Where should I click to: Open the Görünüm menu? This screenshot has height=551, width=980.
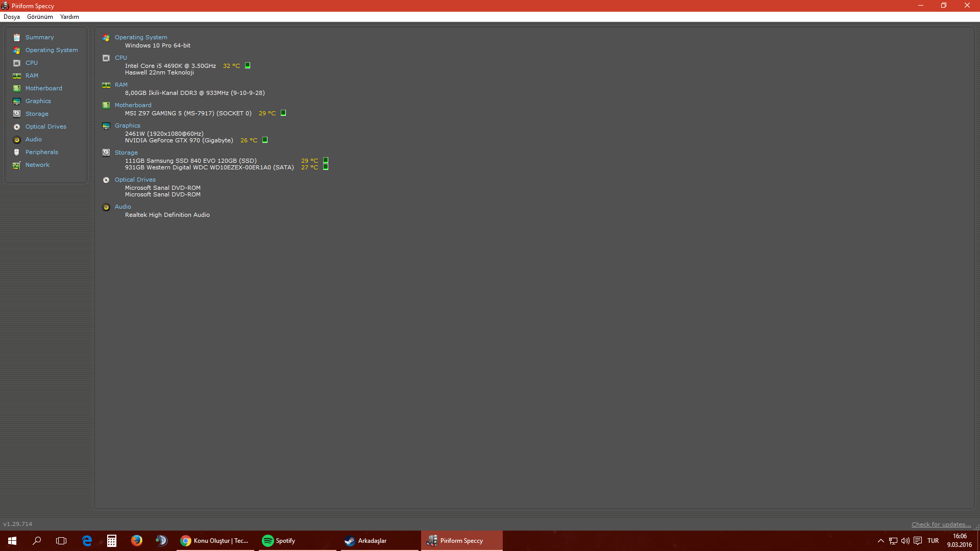40,17
